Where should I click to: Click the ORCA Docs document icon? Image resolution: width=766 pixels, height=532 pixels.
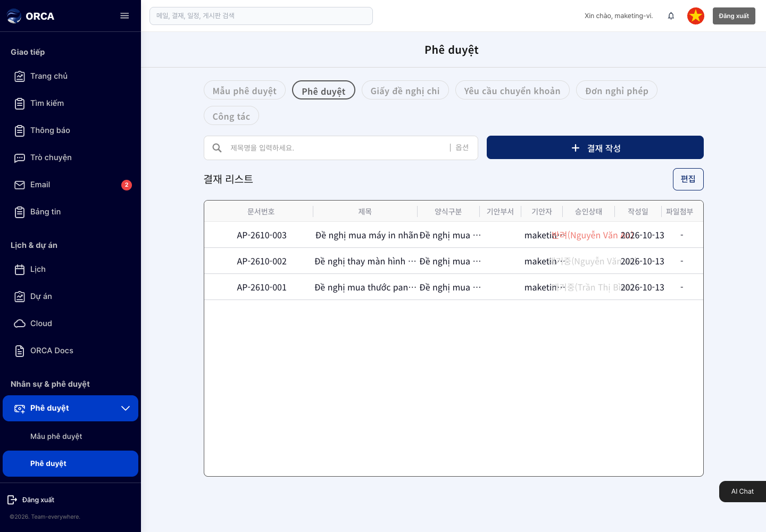[20, 351]
